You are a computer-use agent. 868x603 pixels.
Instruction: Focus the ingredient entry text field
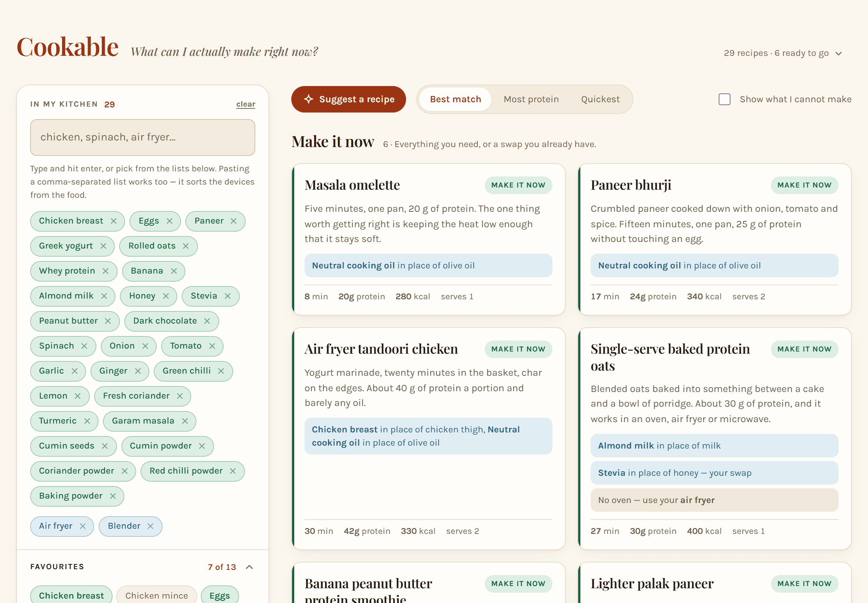142,138
